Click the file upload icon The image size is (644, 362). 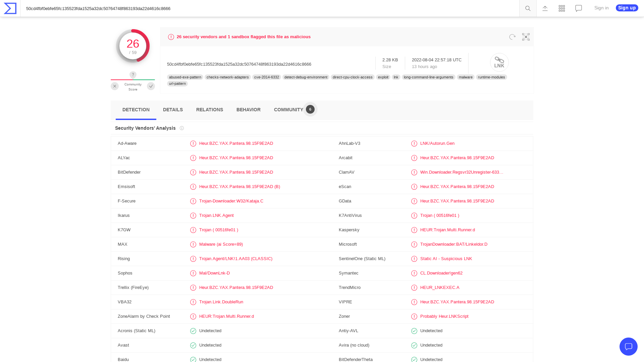pyautogui.click(x=545, y=8)
